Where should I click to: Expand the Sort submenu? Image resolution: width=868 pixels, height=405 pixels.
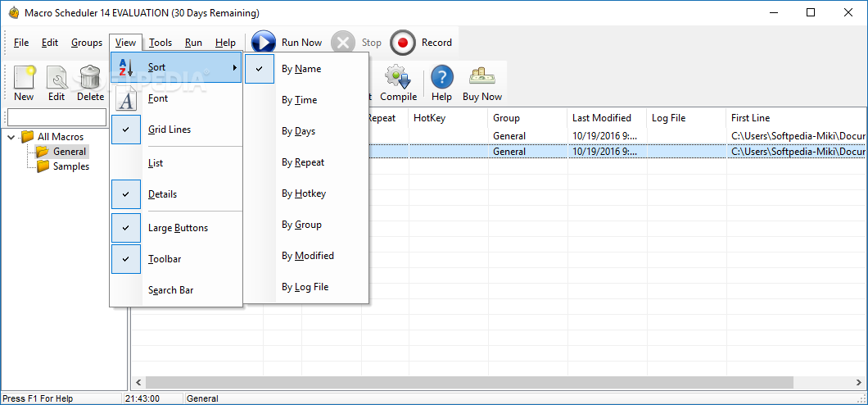176,67
